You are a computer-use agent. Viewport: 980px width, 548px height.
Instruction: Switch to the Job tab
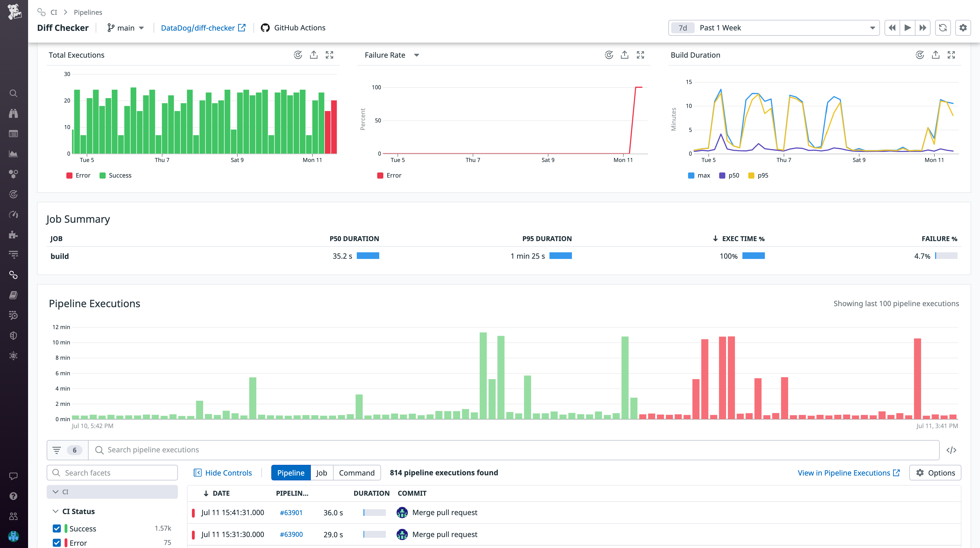pyautogui.click(x=322, y=472)
